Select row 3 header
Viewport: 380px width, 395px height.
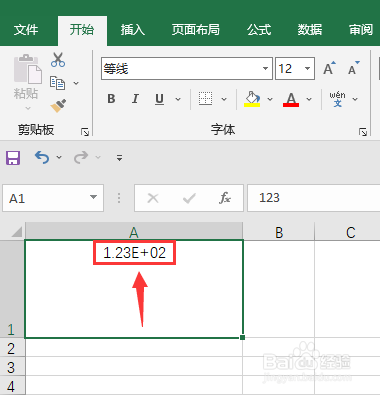coord(12,366)
